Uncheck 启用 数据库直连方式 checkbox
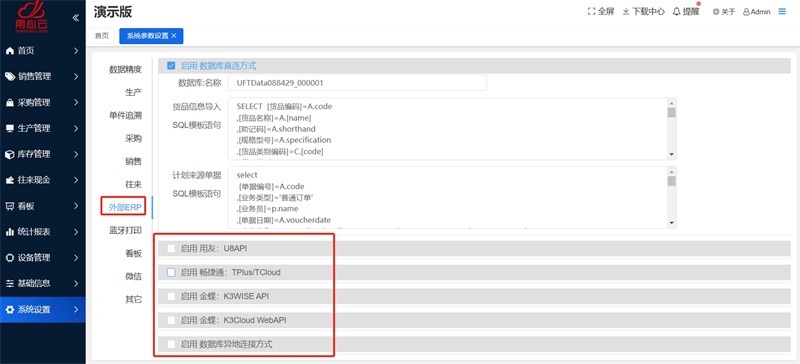800x364 pixels. click(171, 65)
